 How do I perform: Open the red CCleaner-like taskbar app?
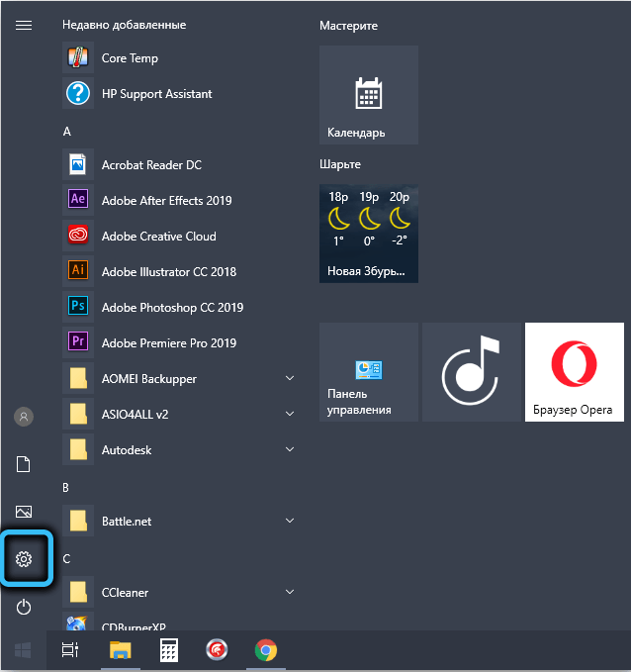coord(217,650)
